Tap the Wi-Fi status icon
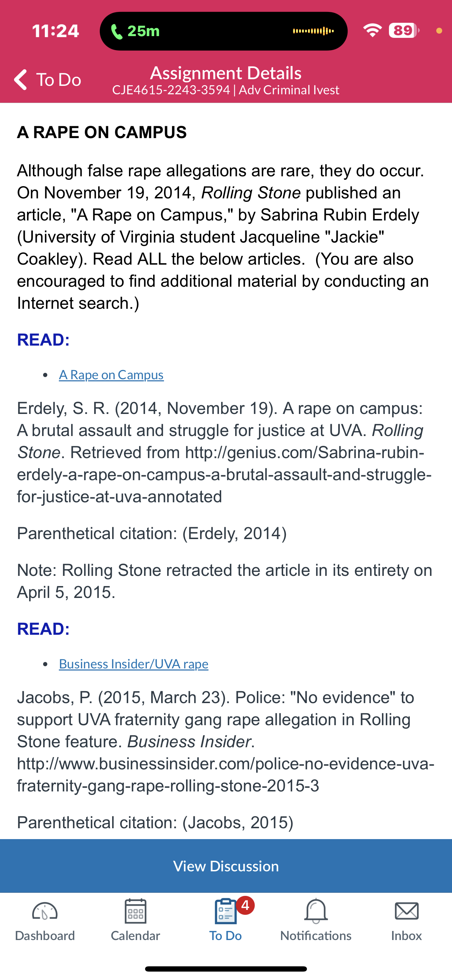Screen dimensions: 452x980 [372, 30]
